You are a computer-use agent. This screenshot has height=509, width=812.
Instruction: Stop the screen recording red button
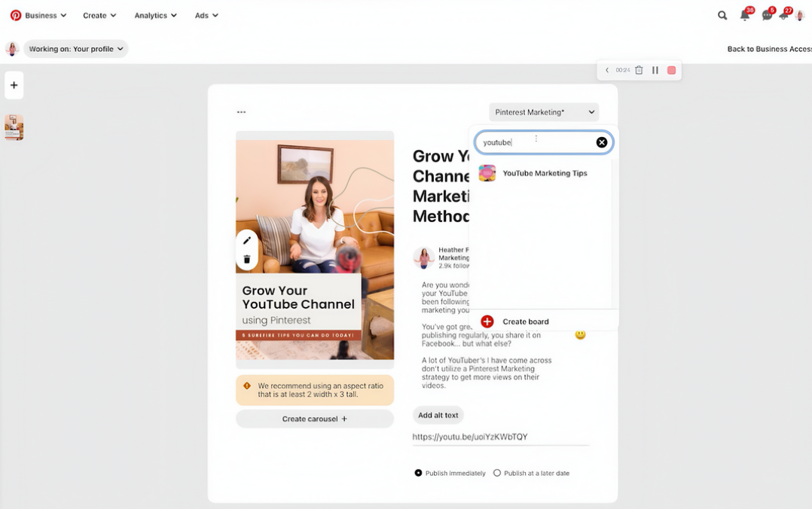[671, 70]
